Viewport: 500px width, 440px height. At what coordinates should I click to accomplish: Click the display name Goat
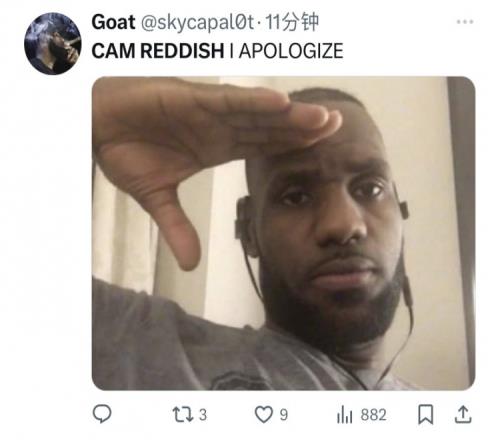[113, 22]
